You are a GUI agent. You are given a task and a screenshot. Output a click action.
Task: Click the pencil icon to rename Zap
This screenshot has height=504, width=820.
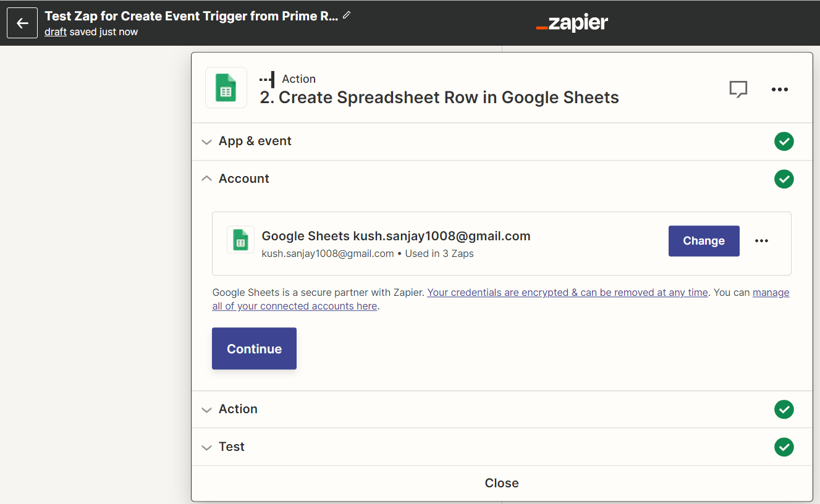347,15
